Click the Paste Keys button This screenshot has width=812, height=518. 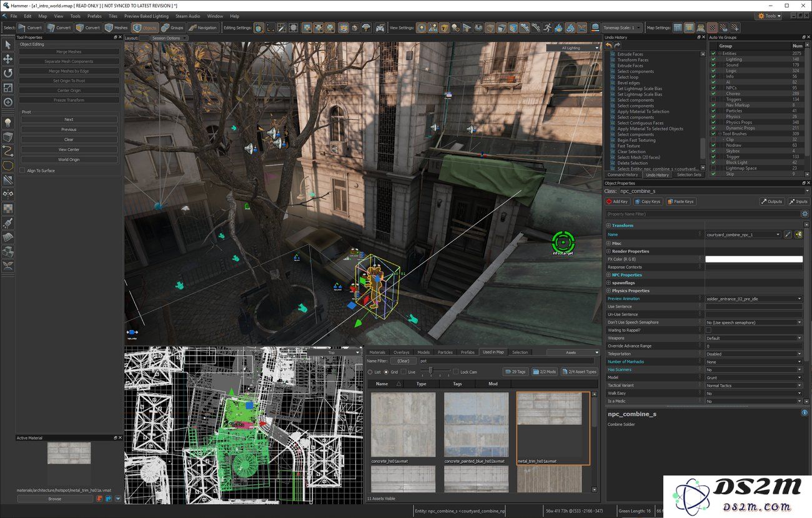coord(681,202)
